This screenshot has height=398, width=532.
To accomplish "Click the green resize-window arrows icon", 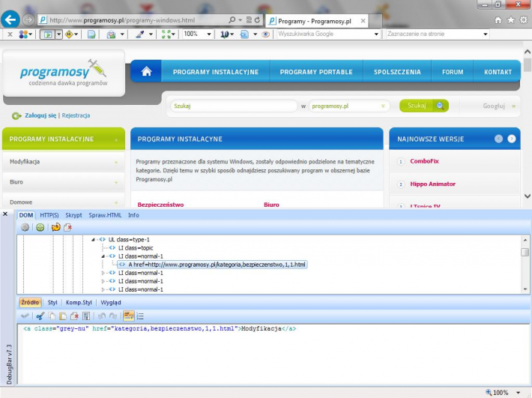I will pos(166,34).
